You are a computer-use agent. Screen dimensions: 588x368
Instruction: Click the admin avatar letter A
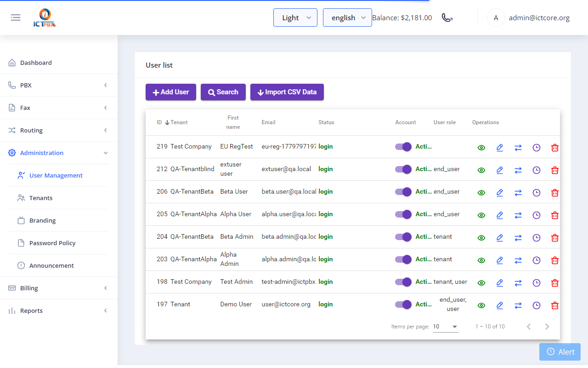tap(496, 18)
